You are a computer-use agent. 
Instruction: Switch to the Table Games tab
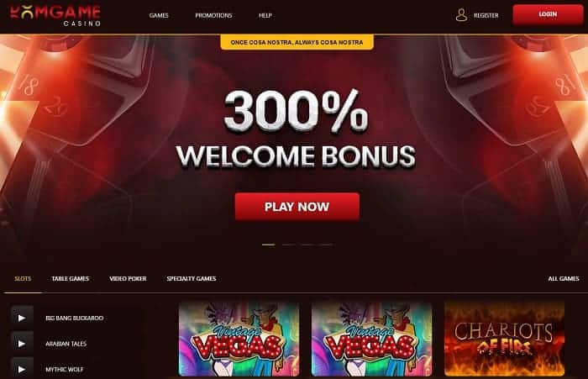(x=70, y=278)
